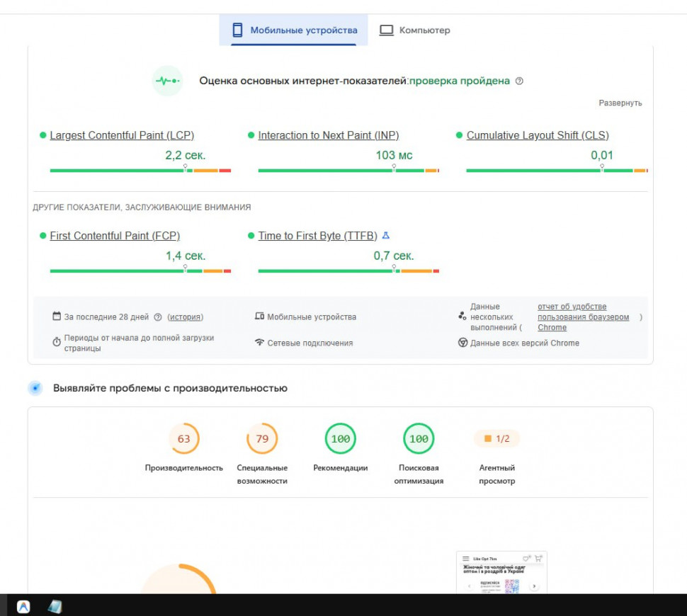Click the Chrome icon beside Данные всех версий
This screenshot has height=616, width=687.
pos(462,343)
